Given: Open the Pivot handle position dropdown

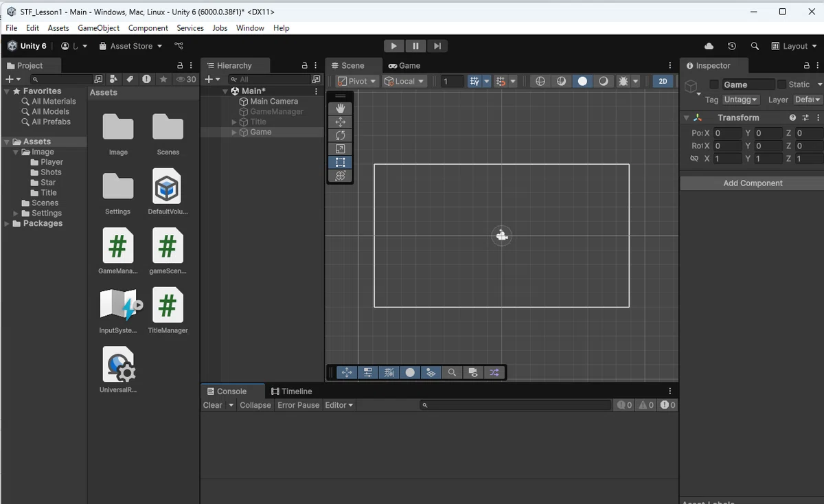Looking at the screenshot, I should pos(357,81).
